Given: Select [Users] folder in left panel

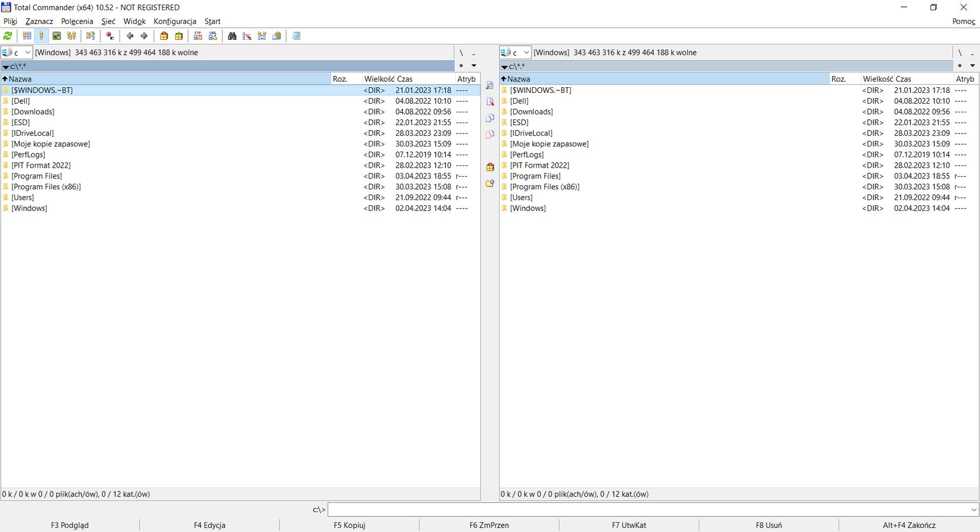Looking at the screenshot, I should [x=240, y=197].
